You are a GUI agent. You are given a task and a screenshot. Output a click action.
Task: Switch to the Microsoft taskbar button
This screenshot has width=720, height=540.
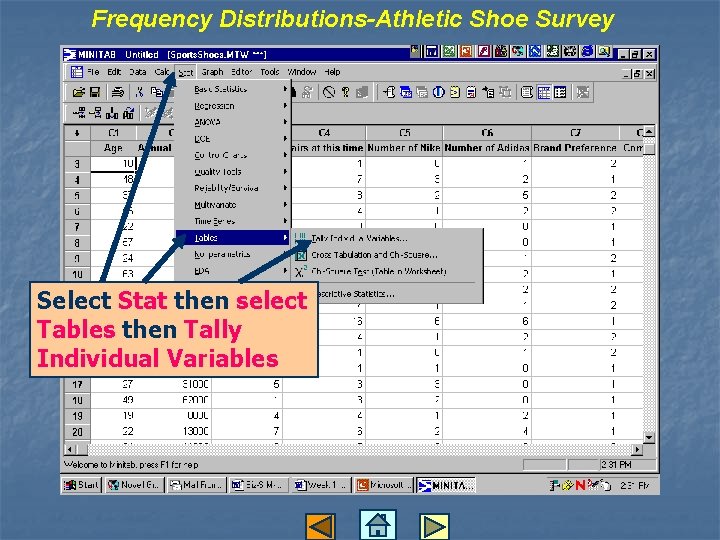point(383,485)
